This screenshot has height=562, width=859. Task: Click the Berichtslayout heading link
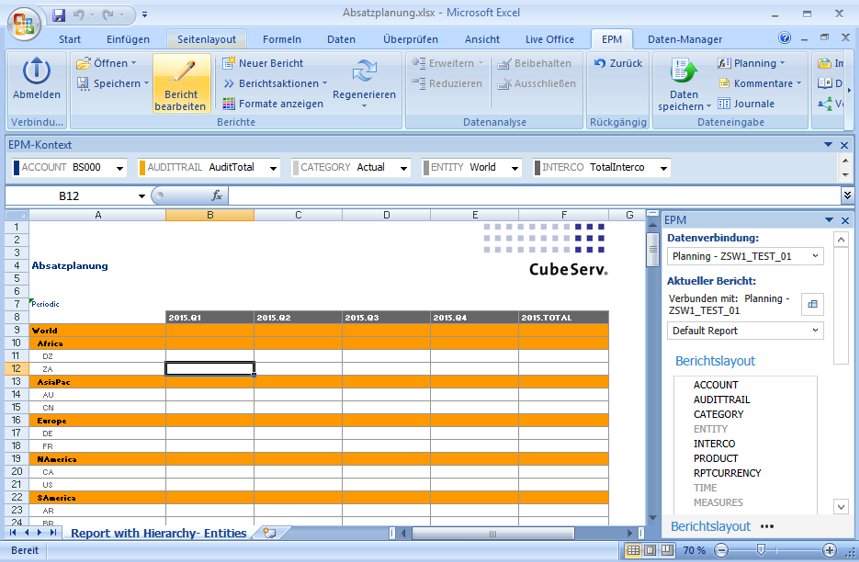click(x=715, y=361)
